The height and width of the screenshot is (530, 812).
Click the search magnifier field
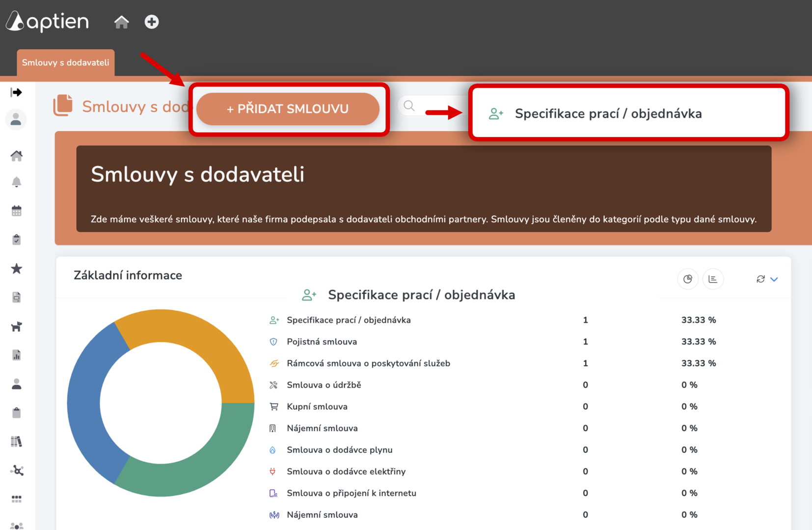pyautogui.click(x=409, y=106)
